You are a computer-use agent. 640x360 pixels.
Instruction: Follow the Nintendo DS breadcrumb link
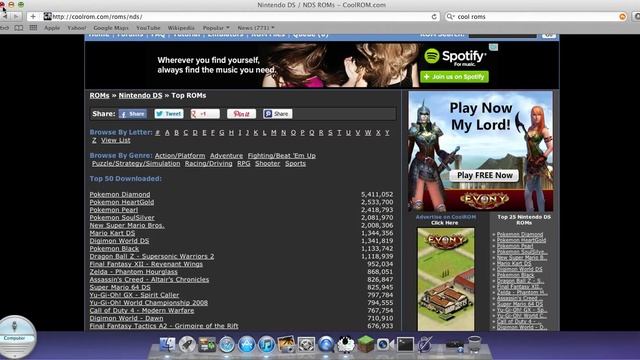click(x=140, y=96)
